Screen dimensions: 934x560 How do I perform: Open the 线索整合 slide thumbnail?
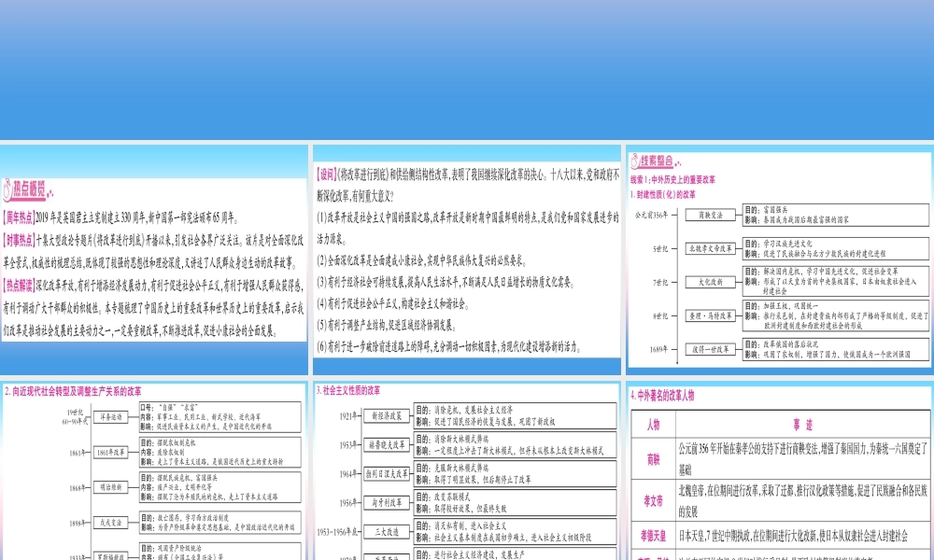(780, 259)
